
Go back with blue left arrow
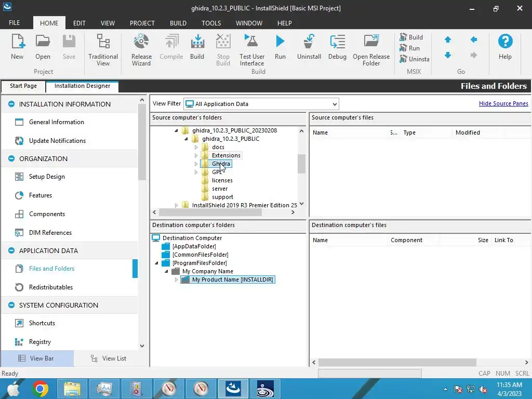click(474, 39)
